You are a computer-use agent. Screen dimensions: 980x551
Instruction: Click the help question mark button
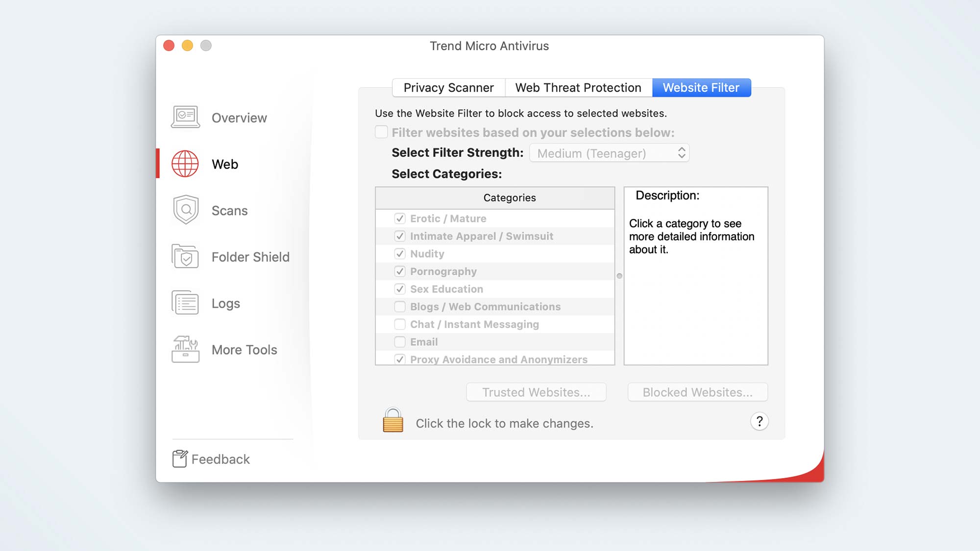(759, 422)
